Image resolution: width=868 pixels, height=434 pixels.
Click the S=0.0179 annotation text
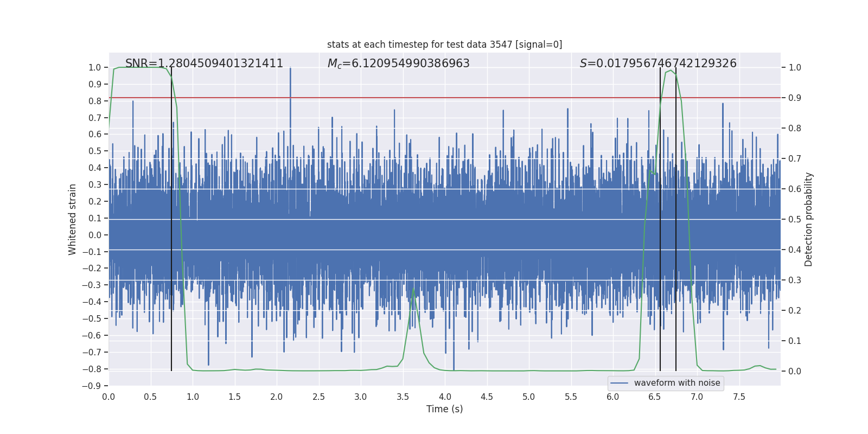pos(658,63)
